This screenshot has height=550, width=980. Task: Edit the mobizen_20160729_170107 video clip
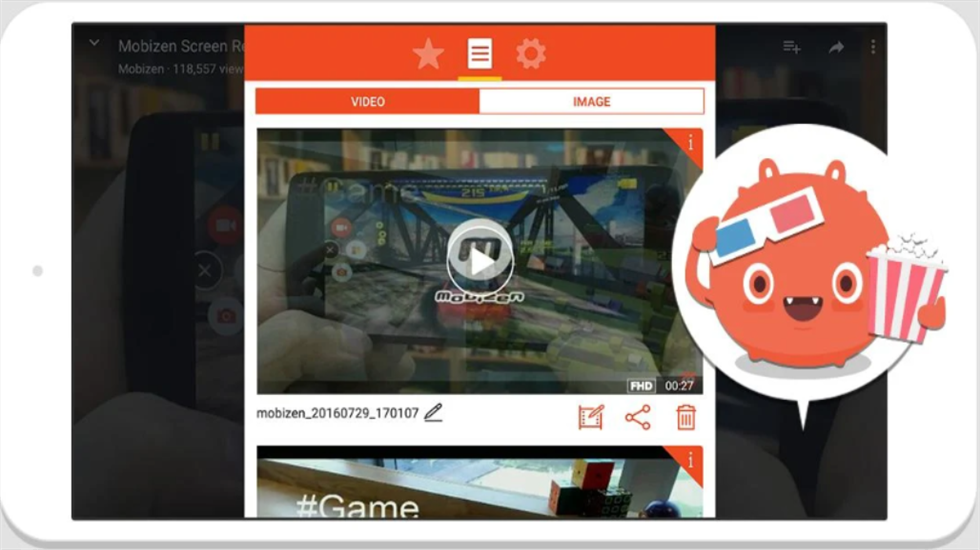(591, 418)
